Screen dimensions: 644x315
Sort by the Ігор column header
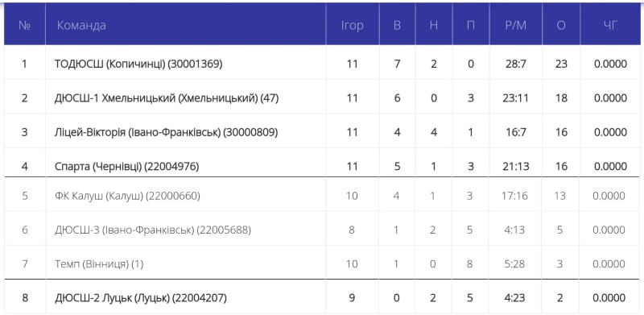pos(352,26)
